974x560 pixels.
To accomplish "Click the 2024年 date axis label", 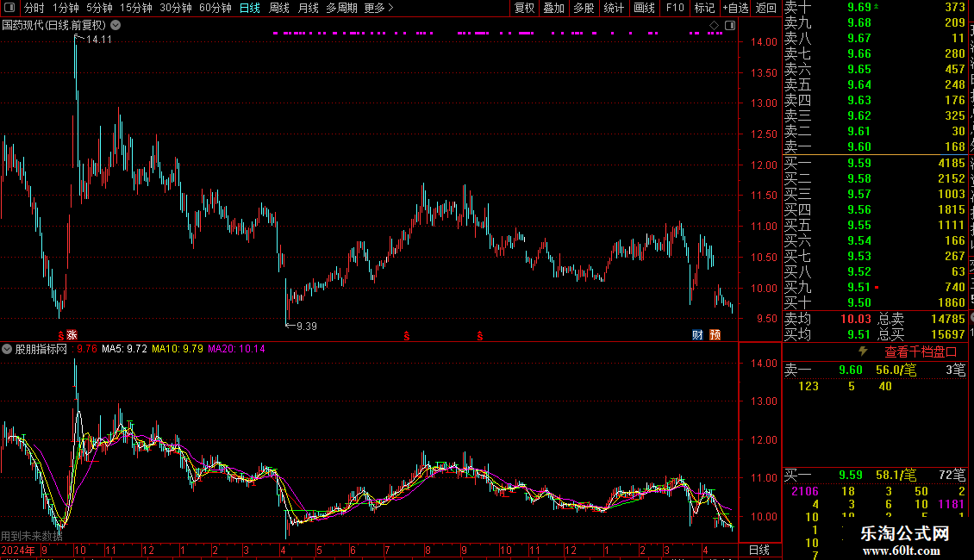I will [x=18, y=550].
